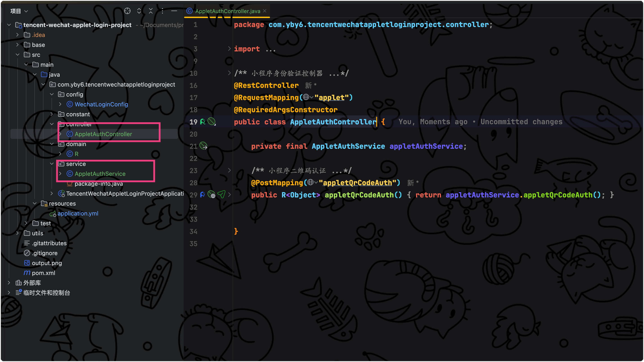Click the collapse all tree icon

[151, 11]
